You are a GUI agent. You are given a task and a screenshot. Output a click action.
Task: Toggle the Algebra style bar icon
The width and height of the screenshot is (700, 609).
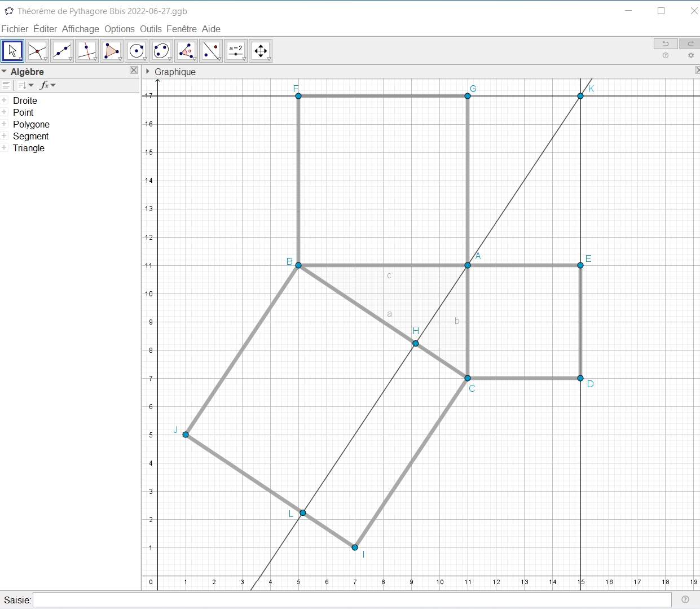(6, 85)
